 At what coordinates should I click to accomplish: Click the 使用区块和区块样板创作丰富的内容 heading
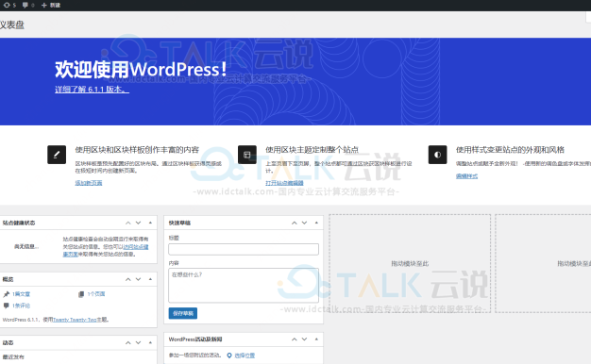(137, 150)
